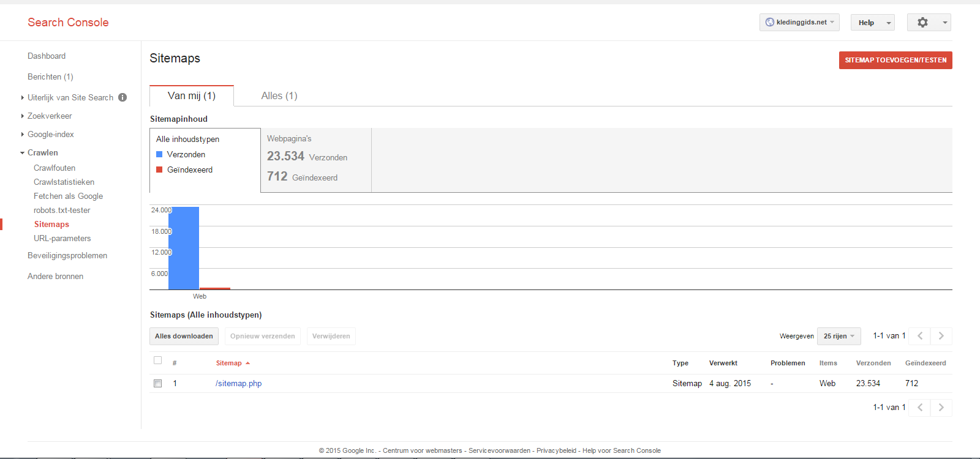
Task: Tick the checkbox for /sitemap.php row
Action: click(x=157, y=383)
